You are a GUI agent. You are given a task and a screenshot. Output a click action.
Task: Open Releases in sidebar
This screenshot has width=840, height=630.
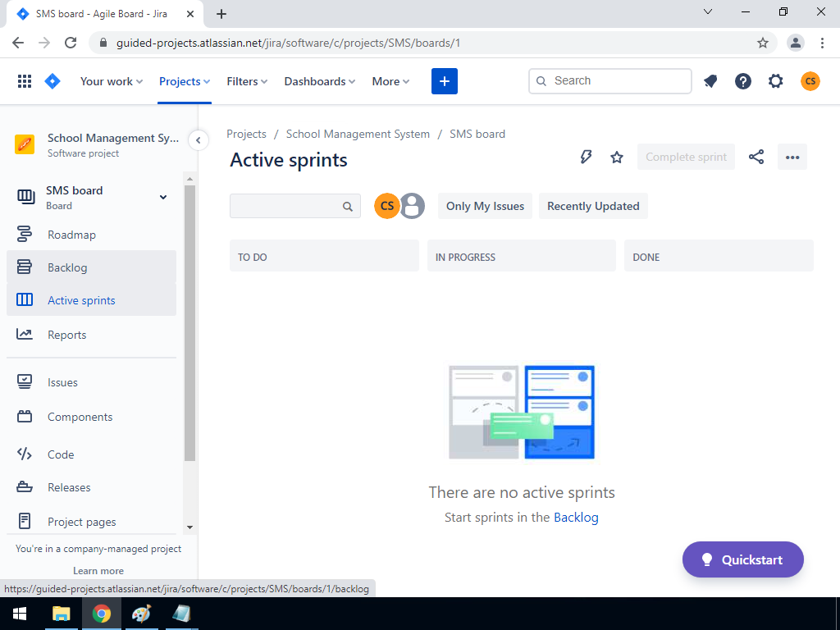(92, 487)
